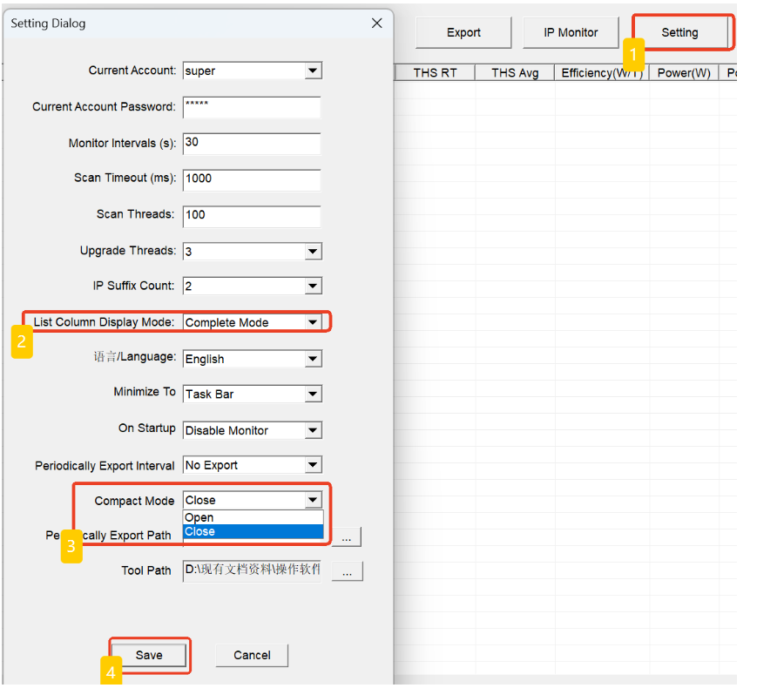Browse for Tool Path
This screenshot has width=784, height=688.
[x=348, y=571]
